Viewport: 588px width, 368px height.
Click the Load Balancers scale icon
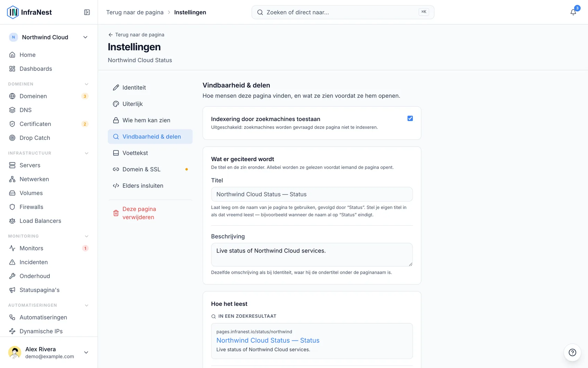12,221
